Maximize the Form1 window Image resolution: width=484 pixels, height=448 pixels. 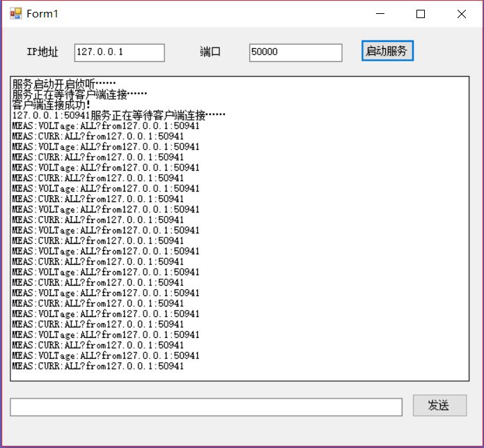tap(421, 14)
